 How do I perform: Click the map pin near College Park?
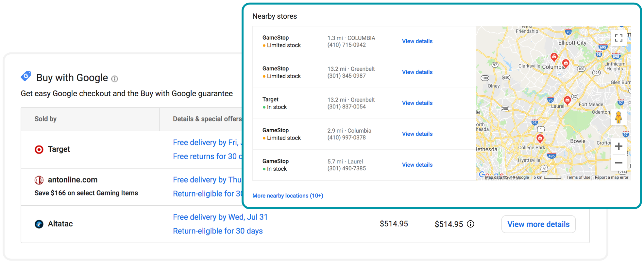point(540,139)
